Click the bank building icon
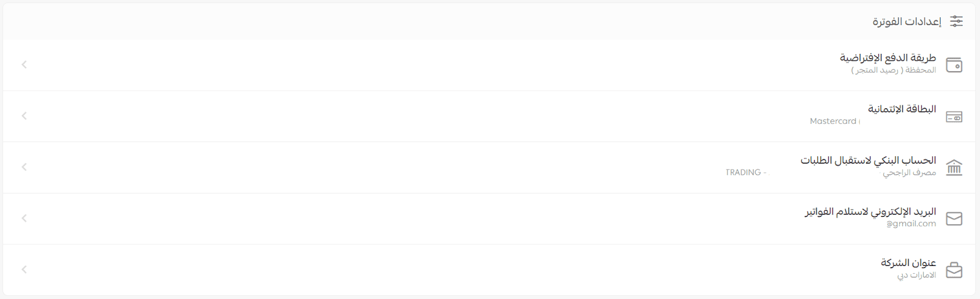This screenshot has height=299, width=980. [954, 167]
